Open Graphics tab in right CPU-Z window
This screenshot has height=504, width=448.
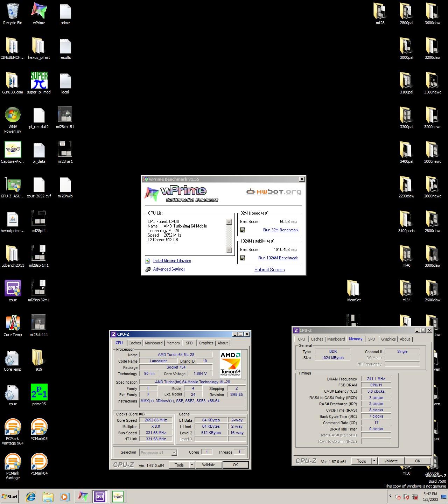(388, 339)
